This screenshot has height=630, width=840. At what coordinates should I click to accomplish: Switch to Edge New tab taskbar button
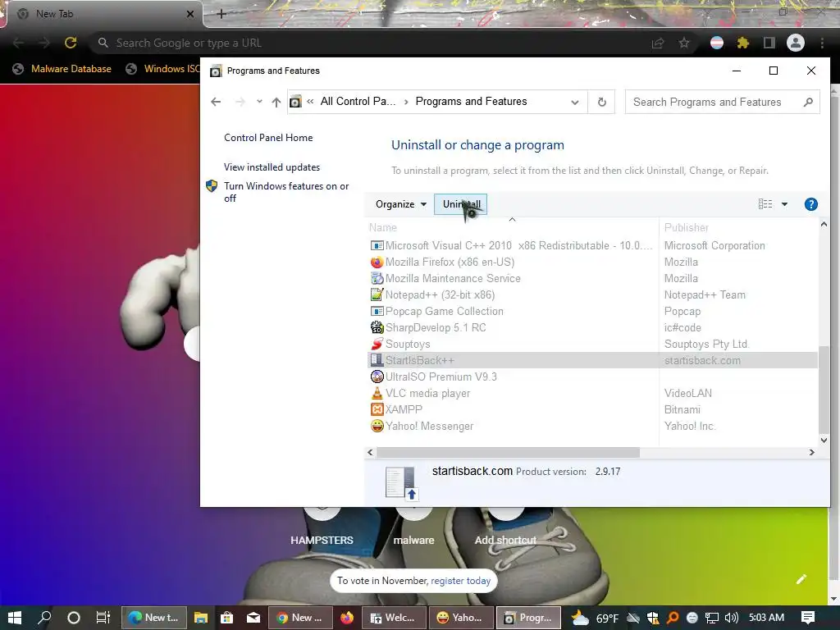[153, 618]
